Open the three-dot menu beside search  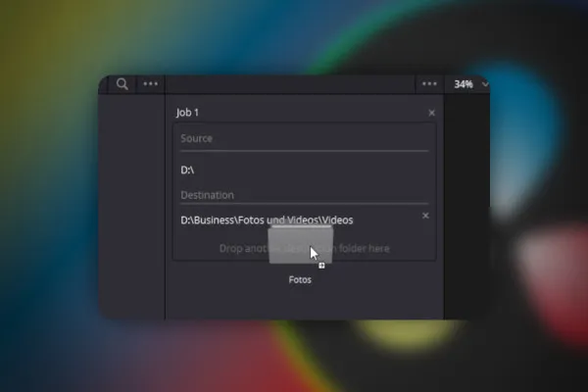(x=150, y=84)
